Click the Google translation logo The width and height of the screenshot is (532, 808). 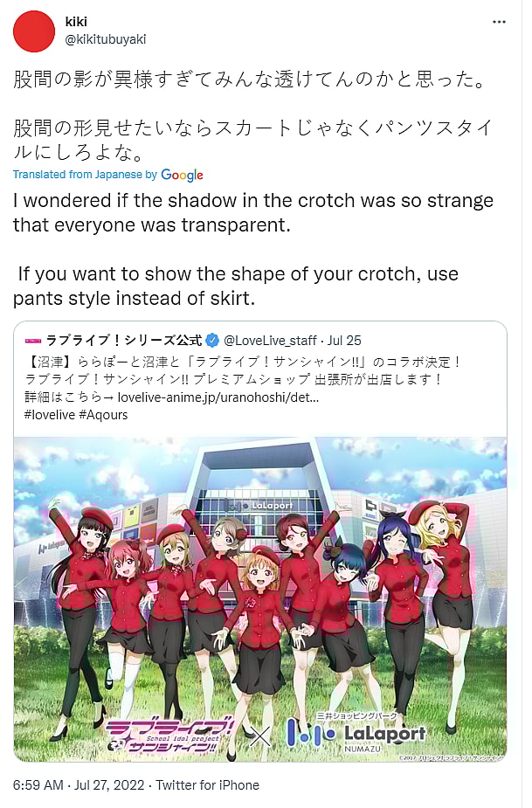[x=182, y=176]
